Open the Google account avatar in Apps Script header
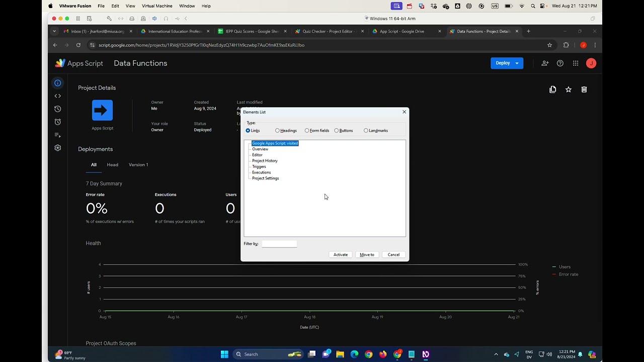Image resolution: width=644 pixels, height=362 pixels. click(x=591, y=63)
